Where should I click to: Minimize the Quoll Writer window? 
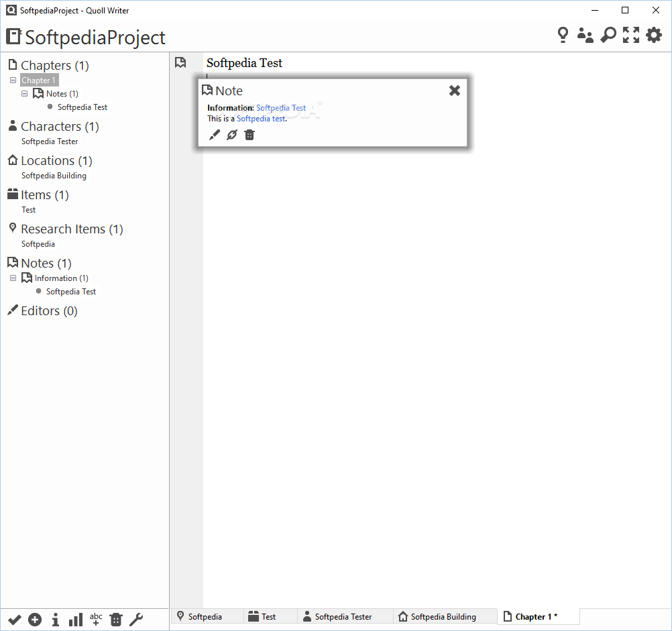tap(594, 10)
